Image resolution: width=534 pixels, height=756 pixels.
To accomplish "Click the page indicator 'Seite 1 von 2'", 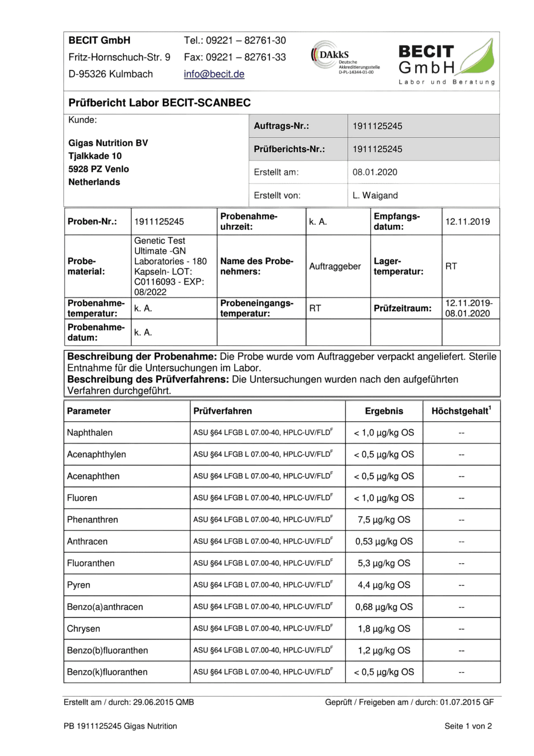I will tap(468, 726).
